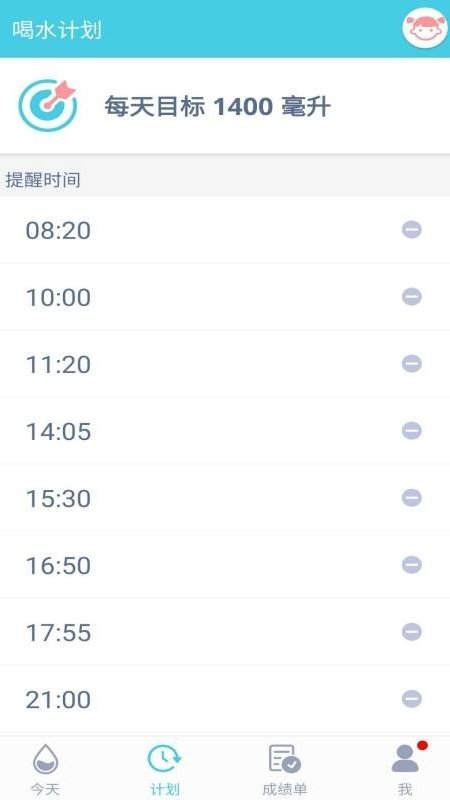Screen dimensions: 450x800
Task: Remove the 15:30 reminder with the minus icon
Action: [412, 497]
